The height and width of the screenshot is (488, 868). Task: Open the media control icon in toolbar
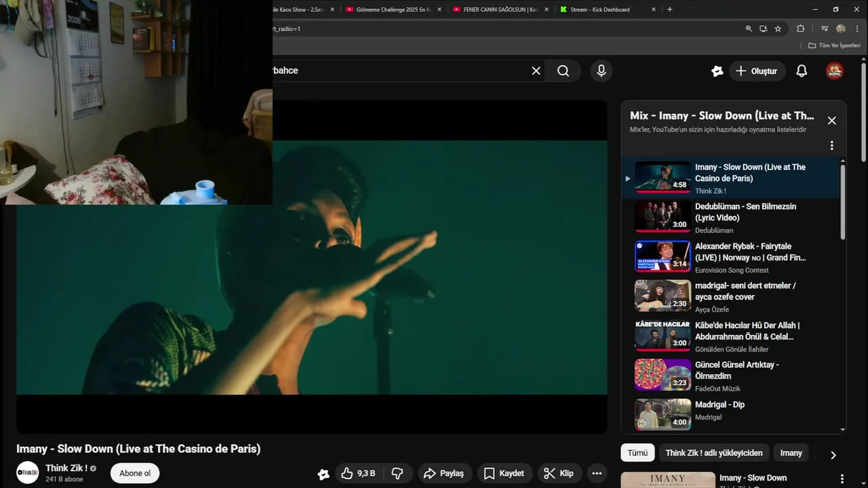[825, 28]
